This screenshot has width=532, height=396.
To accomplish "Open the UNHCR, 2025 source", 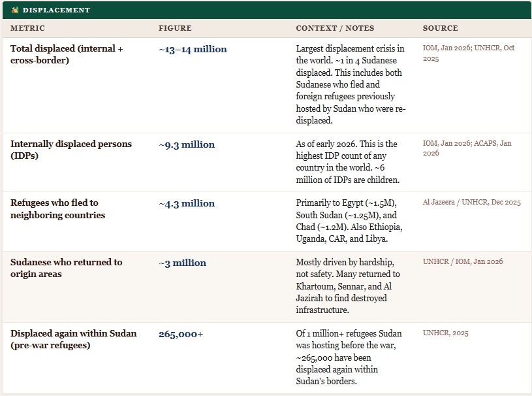I will 445,333.
